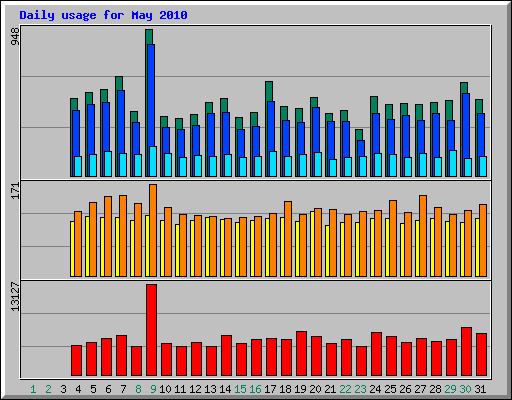Click the yellow bar for day 20
Screen dimensions: 512x400
(x=312, y=244)
